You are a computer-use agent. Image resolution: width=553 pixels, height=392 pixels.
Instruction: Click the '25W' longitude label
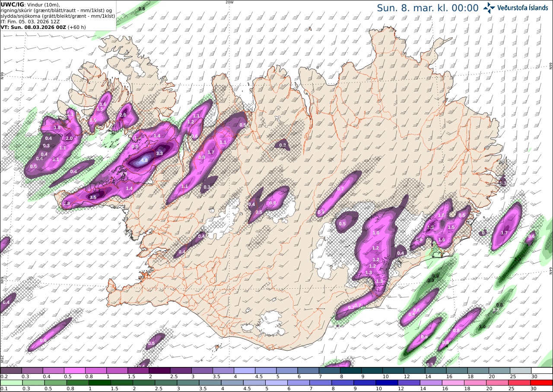tap(2, 359)
